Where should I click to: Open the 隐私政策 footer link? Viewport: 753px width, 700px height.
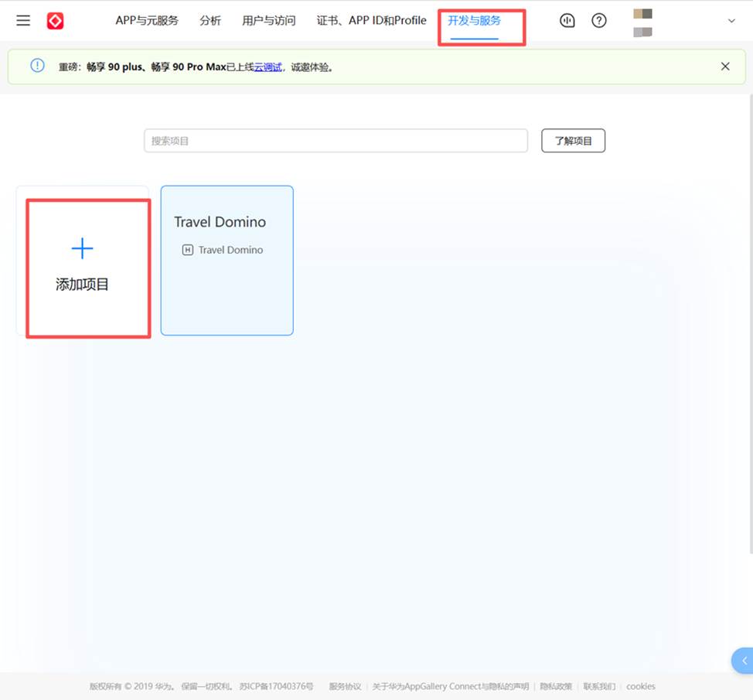(556, 686)
